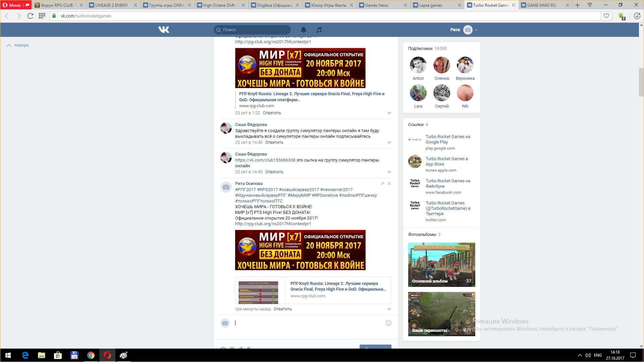Attach photo via camera icon in comment box

click(225, 323)
